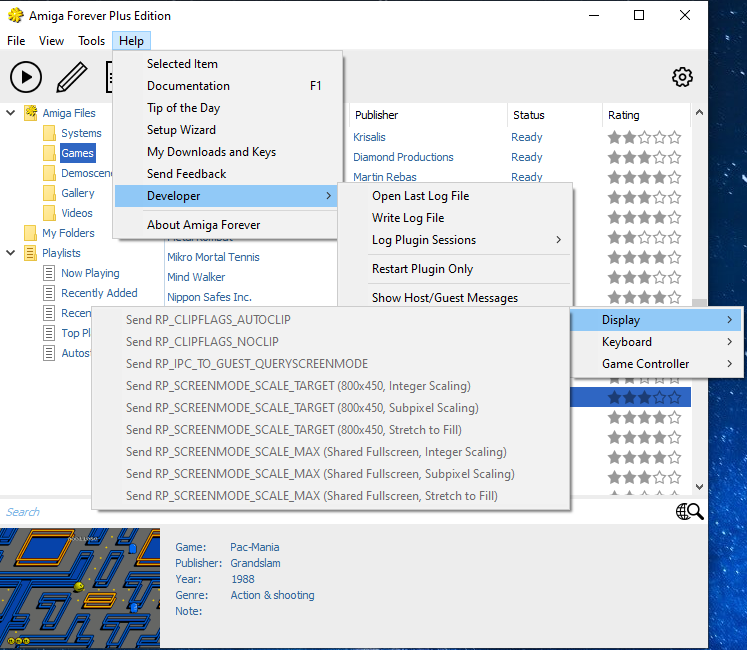This screenshot has height=650, width=747.
Task: Launch the Setup Wizard
Action: tap(228, 130)
